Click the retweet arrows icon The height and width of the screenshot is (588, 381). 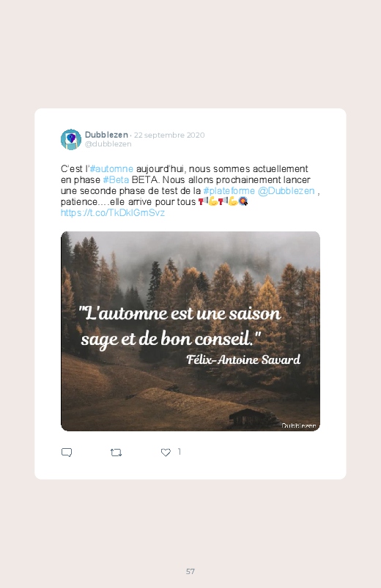point(116,453)
